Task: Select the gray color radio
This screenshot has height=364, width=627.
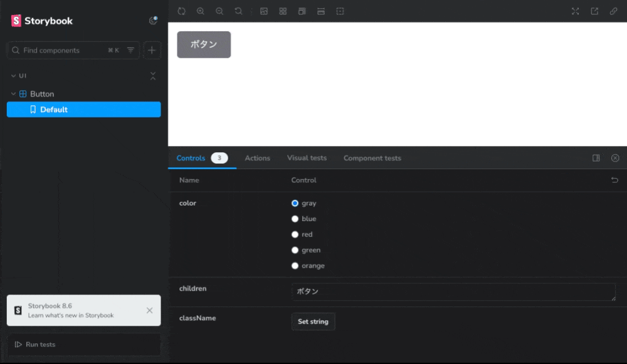Action: pos(295,204)
